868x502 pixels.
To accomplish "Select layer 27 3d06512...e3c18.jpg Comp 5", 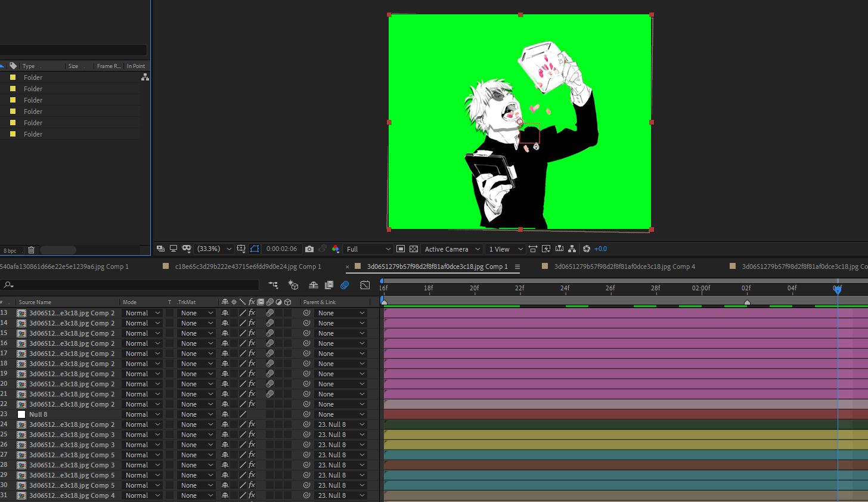I will tap(72, 455).
